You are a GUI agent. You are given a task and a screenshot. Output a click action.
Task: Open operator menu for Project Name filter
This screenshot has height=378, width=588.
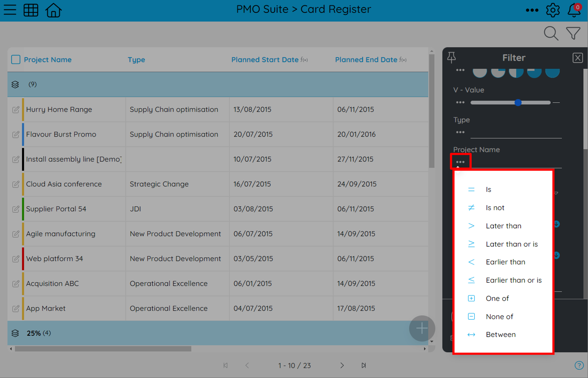click(x=460, y=162)
